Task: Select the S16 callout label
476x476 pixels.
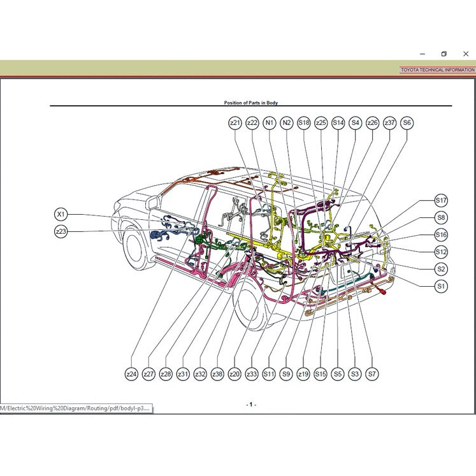Action: point(441,235)
